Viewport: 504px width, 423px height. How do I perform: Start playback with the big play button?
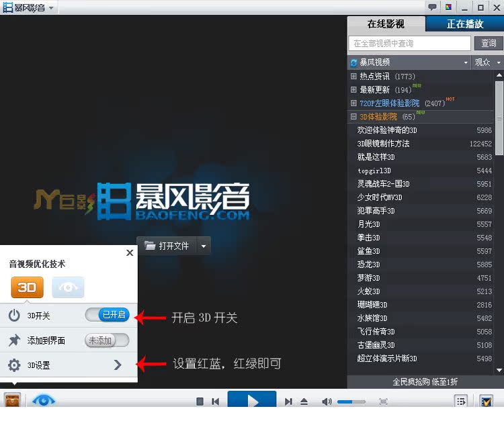pos(252,399)
